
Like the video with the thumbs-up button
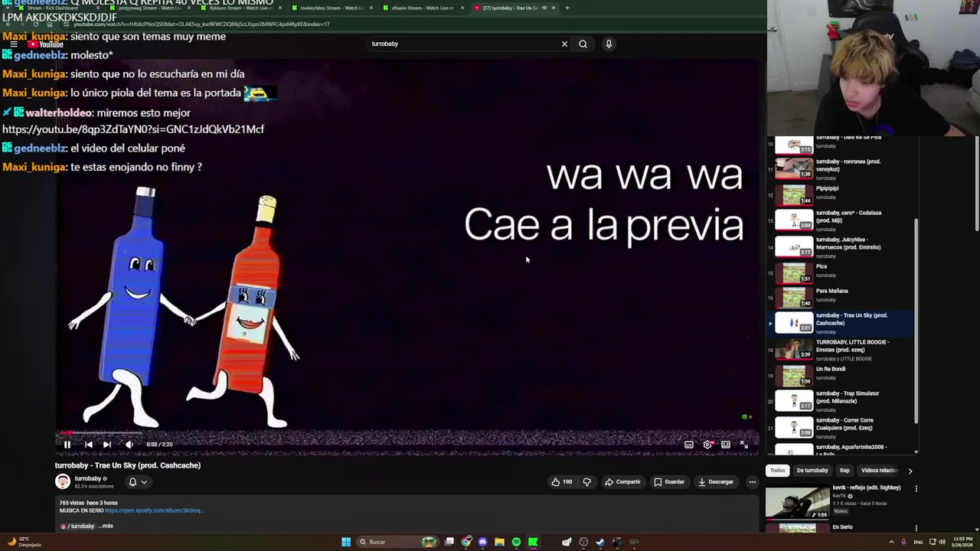(x=562, y=482)
